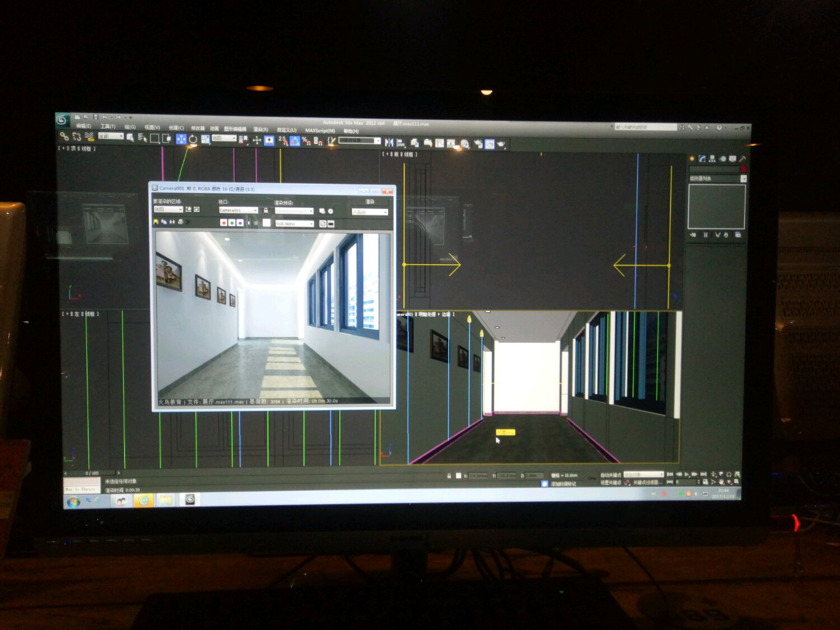Activate the Select and Move tool
The width and height of the screenshot is (840, 630).
coord(181,138)
